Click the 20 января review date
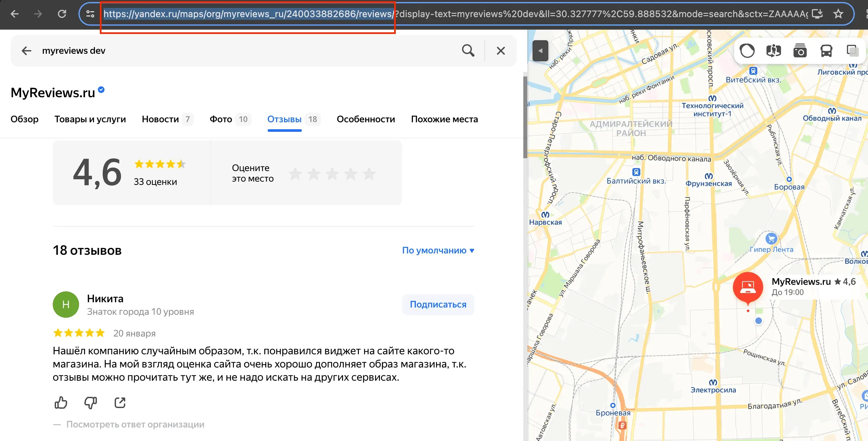 pos(134,333)
